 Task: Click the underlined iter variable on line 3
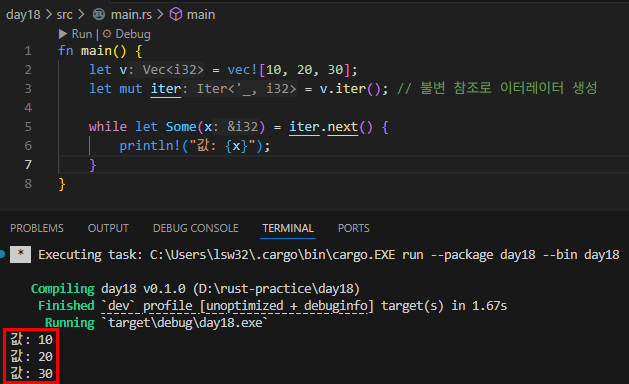point(166,89)
